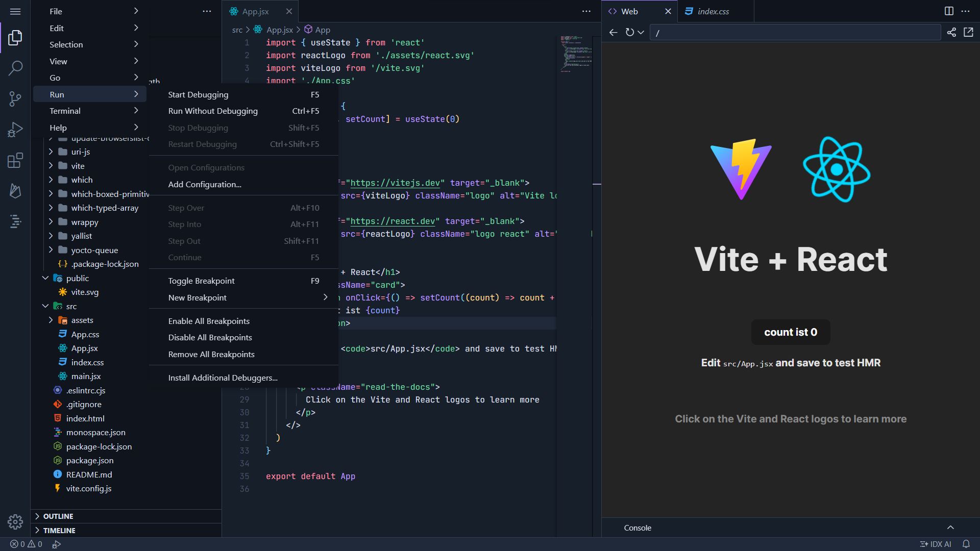Click the split editor layout icon
The image size is (980, 551).
(x=949, y=11)
